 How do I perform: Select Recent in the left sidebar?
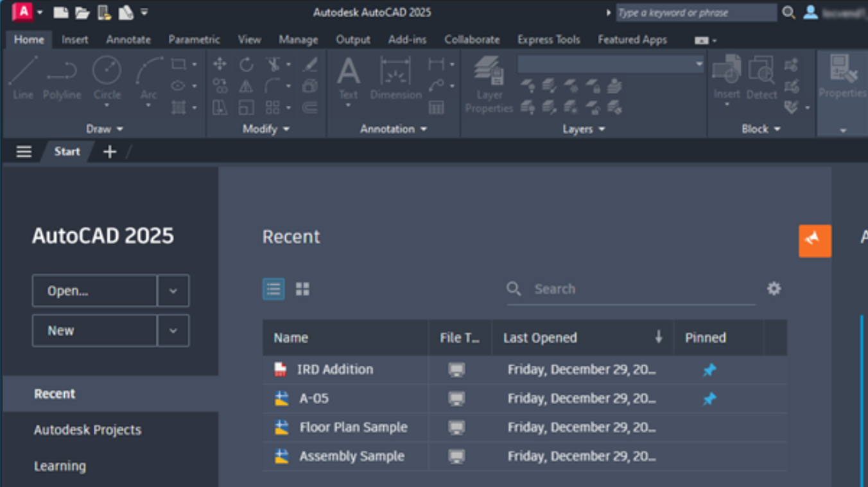pyautogui.click(x=110, y=393)
